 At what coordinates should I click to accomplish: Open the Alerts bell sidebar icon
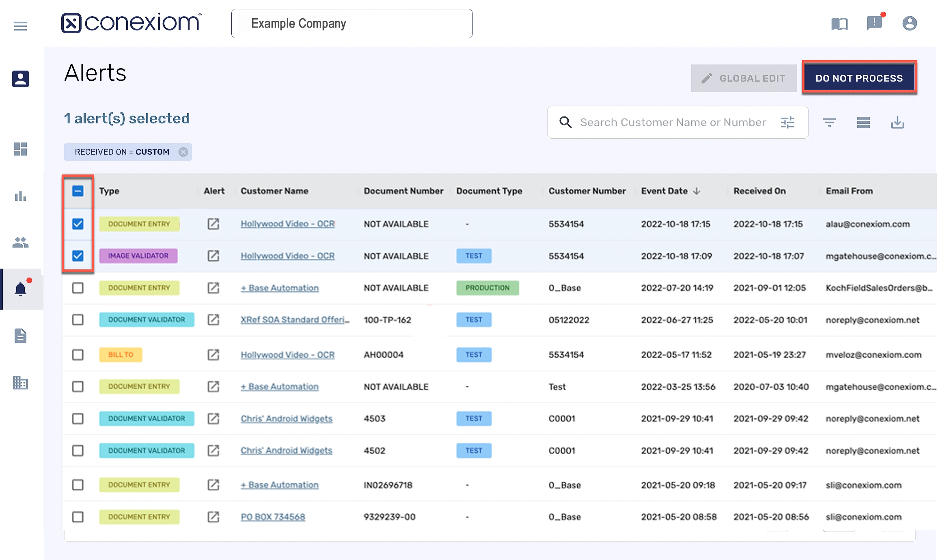(21, 289)
